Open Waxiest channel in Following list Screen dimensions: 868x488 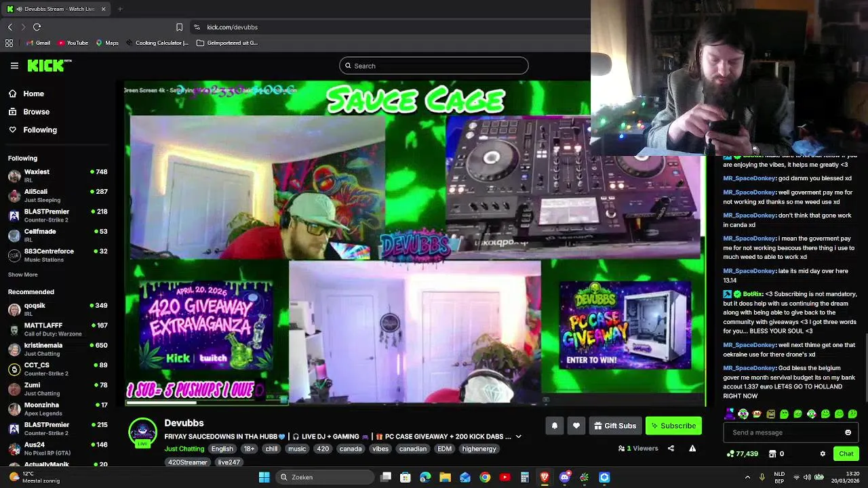click(x=58, y=176)
